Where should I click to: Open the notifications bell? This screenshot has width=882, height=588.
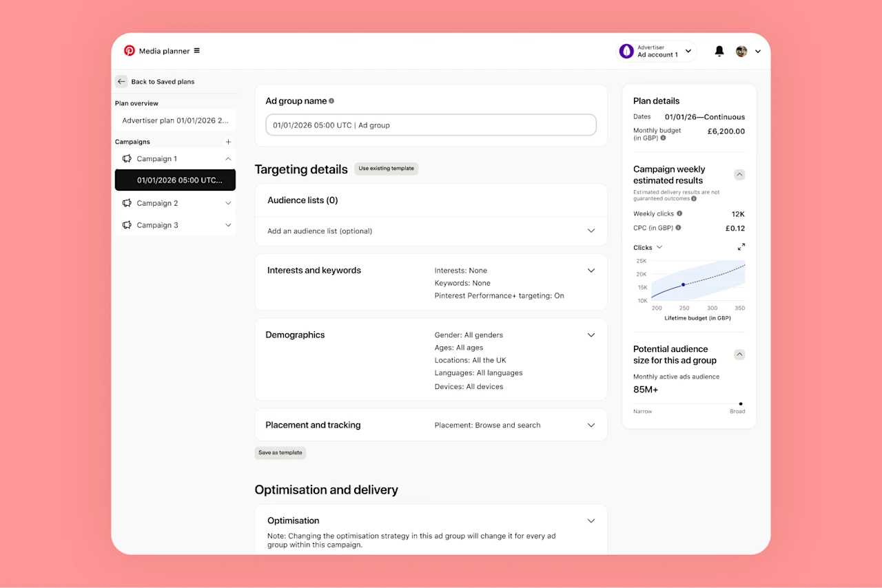pyautogui.click(x=719, y=50)
